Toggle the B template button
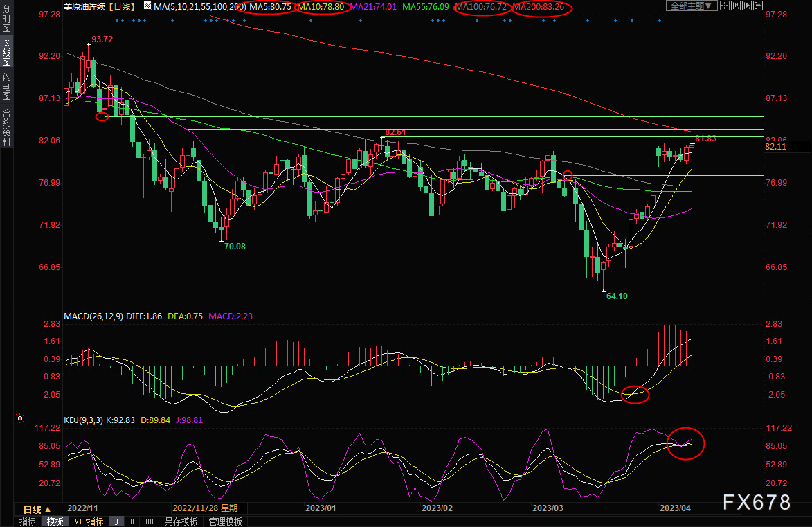This screenshot has width=812, height=527. click(x=132, y=521)
